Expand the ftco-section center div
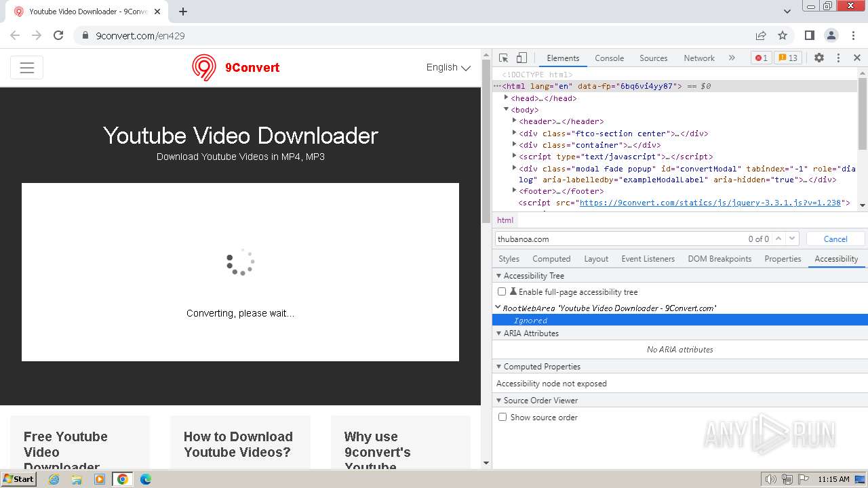Image resolution: width=868 pixels, height=488 pixels. coord(515,133)
